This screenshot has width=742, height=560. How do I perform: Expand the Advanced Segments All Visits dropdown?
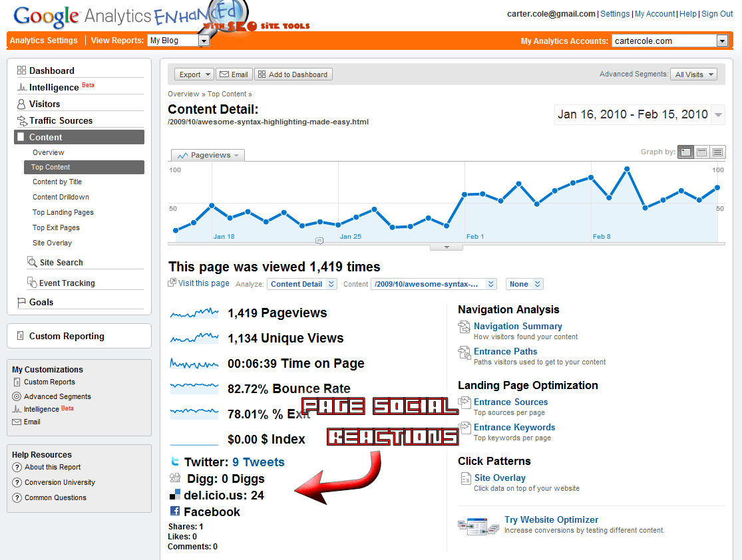tap(693, 74)
